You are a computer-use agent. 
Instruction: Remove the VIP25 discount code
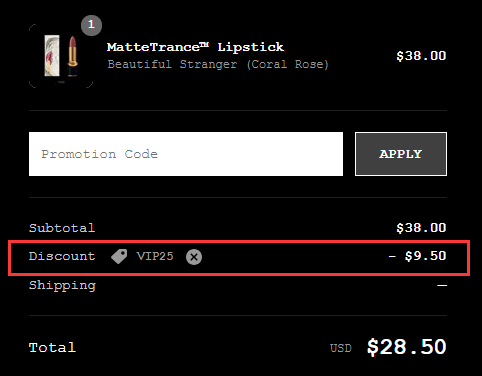[194, 257]
